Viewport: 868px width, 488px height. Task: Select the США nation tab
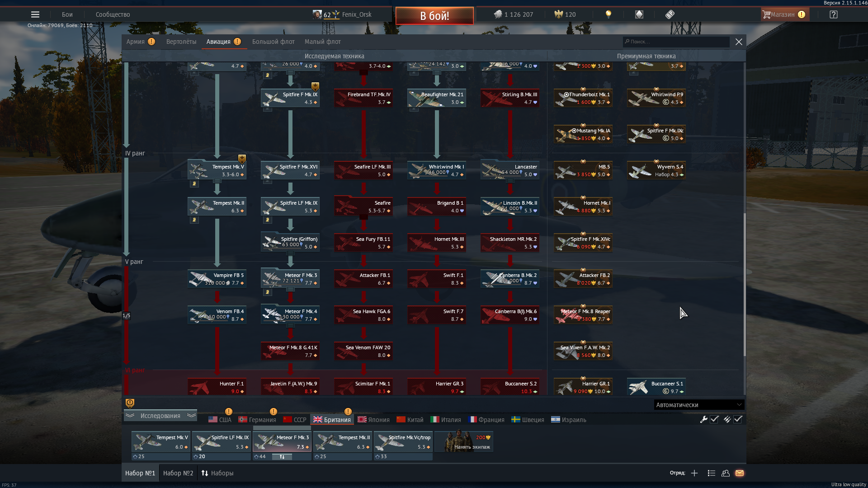coord(220,420)
